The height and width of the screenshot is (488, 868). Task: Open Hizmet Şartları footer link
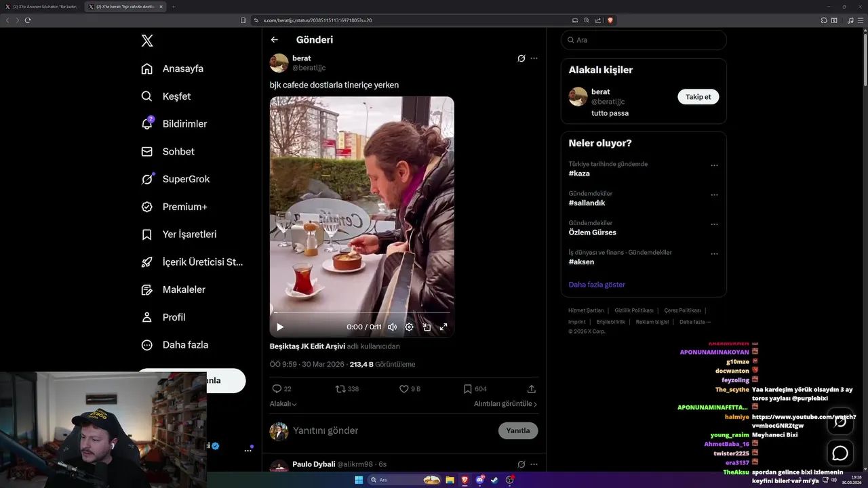586,310
